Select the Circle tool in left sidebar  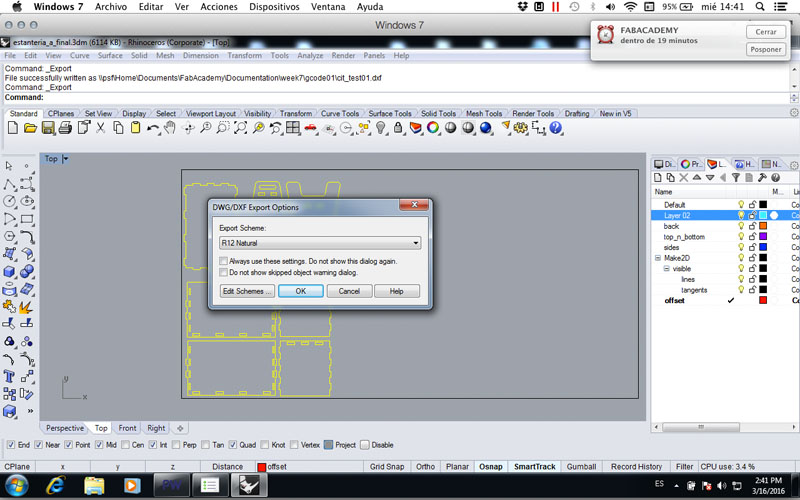tap(9, 201)
